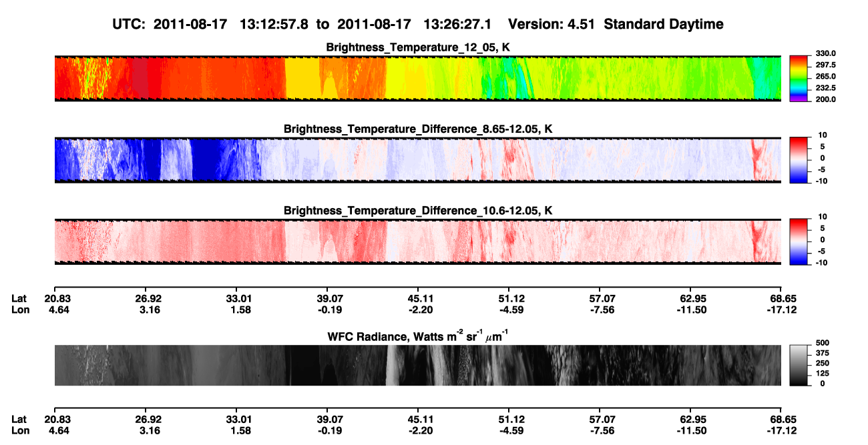
Task: Click latitude 45.11 on the axis above WFC panel
Action: [417, 298]
